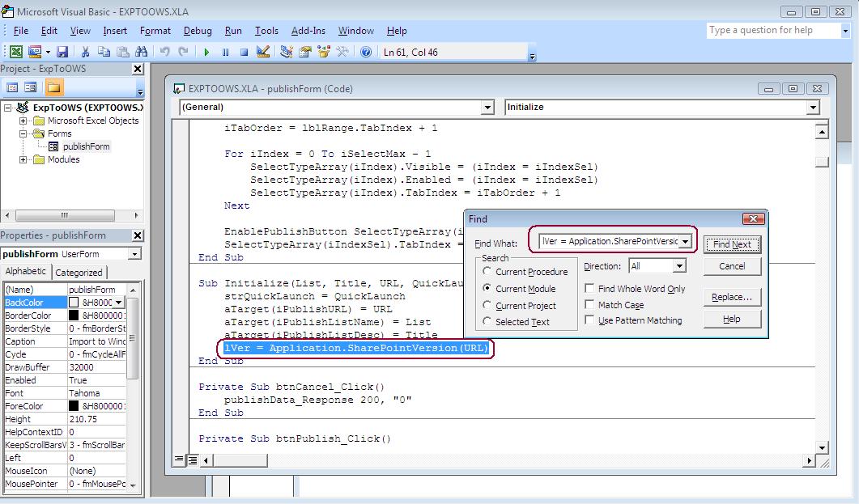
Task: Collapse the Forms folder node
Action: coord(23,133)
